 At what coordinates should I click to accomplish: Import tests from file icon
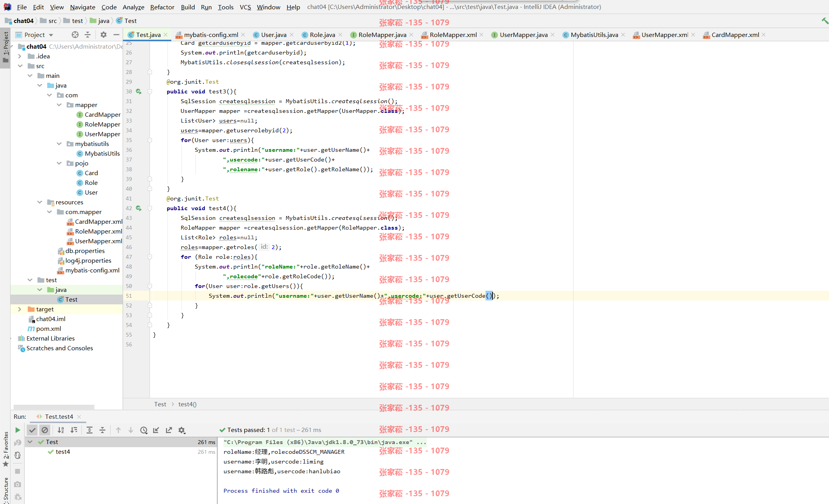click(156, 430)
